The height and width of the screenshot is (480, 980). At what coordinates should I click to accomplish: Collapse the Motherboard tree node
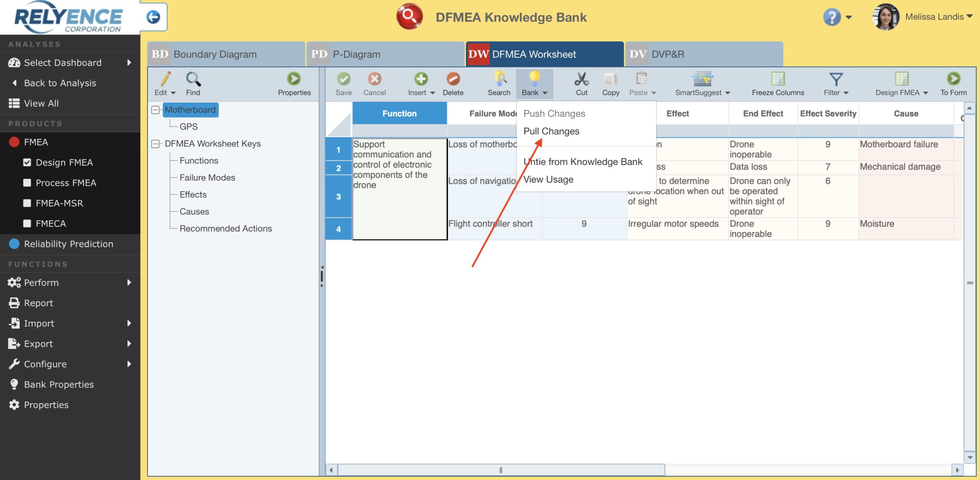point(155,110)
